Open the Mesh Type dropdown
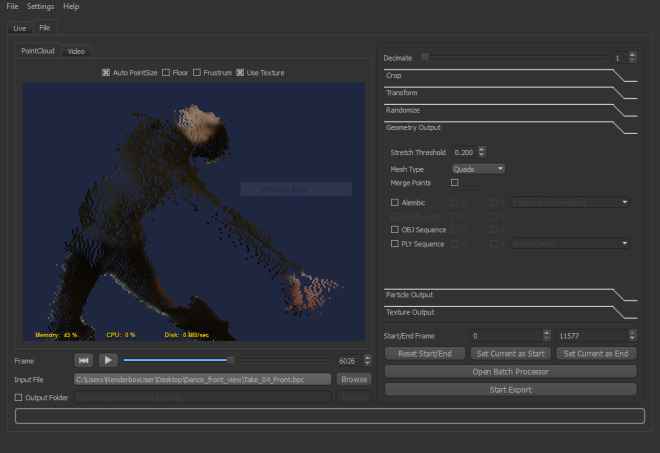This screenshot has width=660, height=453. click(x=479, y=169)
